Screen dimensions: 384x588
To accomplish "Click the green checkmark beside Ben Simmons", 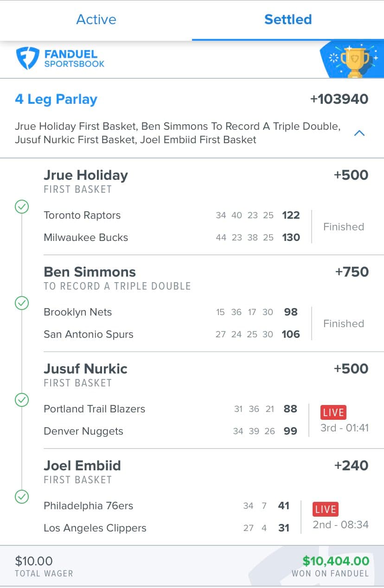I will tap(22, 303).
